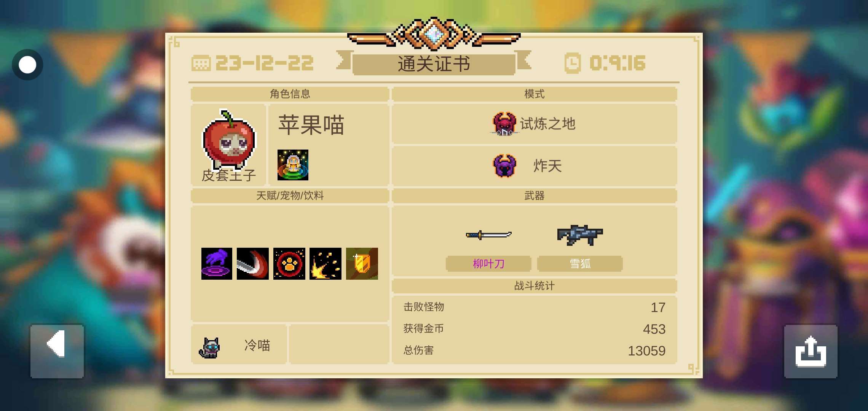Tap the 炸天 difficulty row

tap(535, 166)
